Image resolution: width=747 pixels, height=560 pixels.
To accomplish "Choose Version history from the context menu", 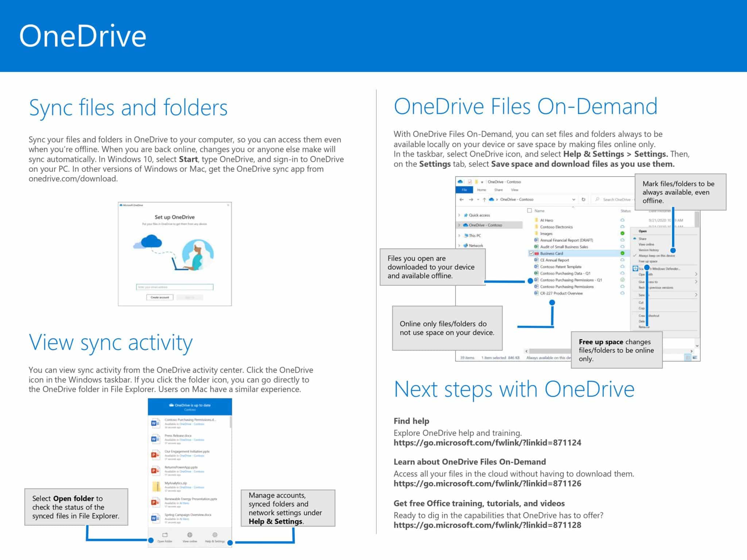I will coord(649,250).
